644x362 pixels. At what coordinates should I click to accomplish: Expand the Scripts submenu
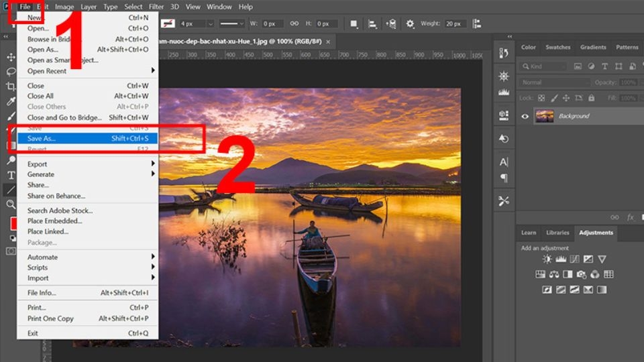[87, 267]
